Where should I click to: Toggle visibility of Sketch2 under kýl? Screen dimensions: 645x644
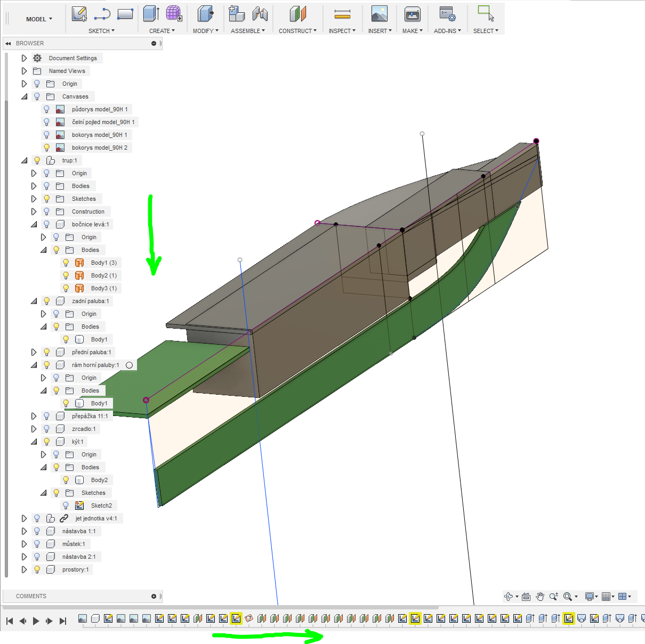pyautogui.click(x=66, y=506)
